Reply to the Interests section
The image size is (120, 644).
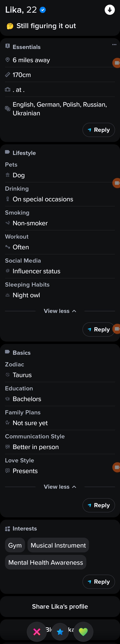[99, 582]
